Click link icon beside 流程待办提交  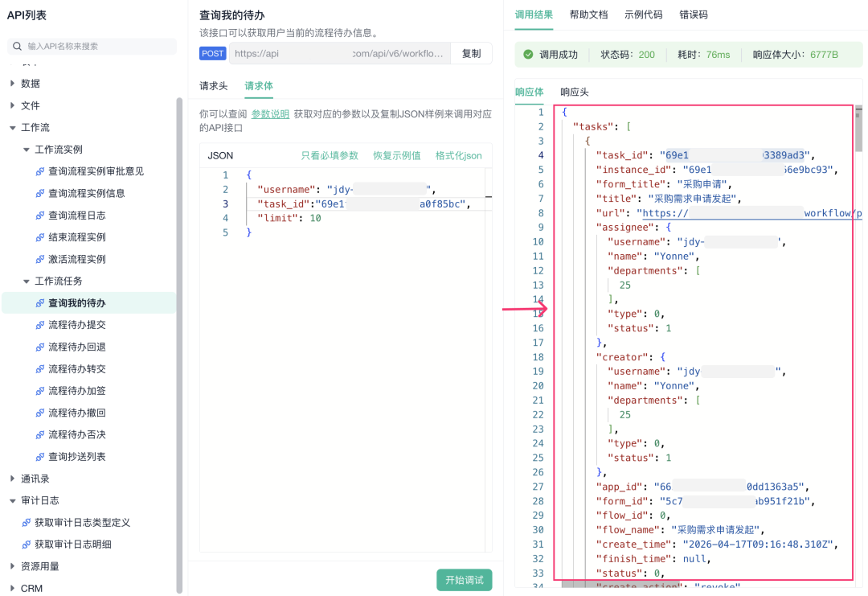coord(40,325)
